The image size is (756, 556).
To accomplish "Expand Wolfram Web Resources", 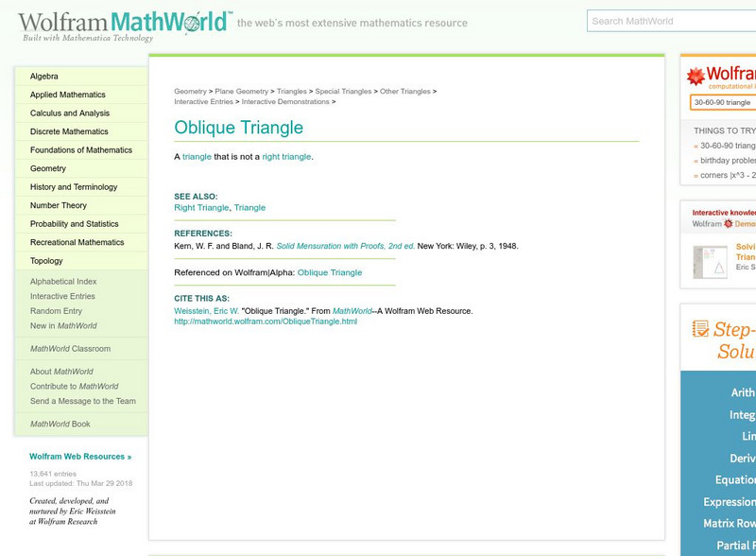I will [80, 455].
